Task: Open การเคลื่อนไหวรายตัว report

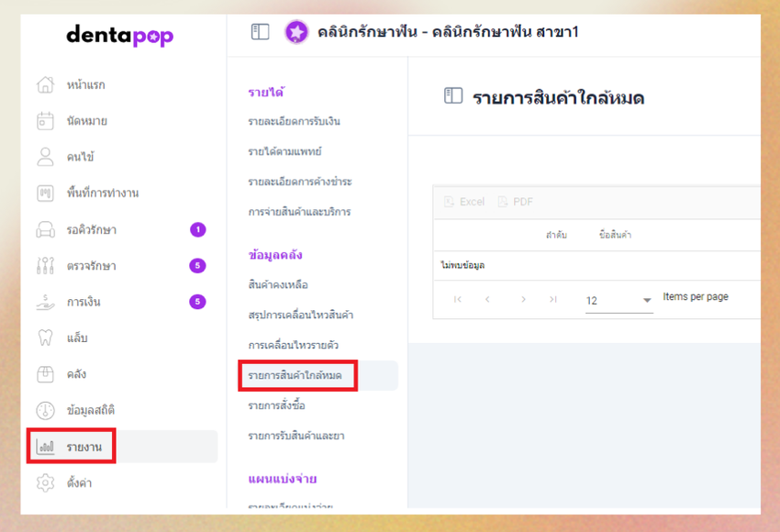Action: 293,345
